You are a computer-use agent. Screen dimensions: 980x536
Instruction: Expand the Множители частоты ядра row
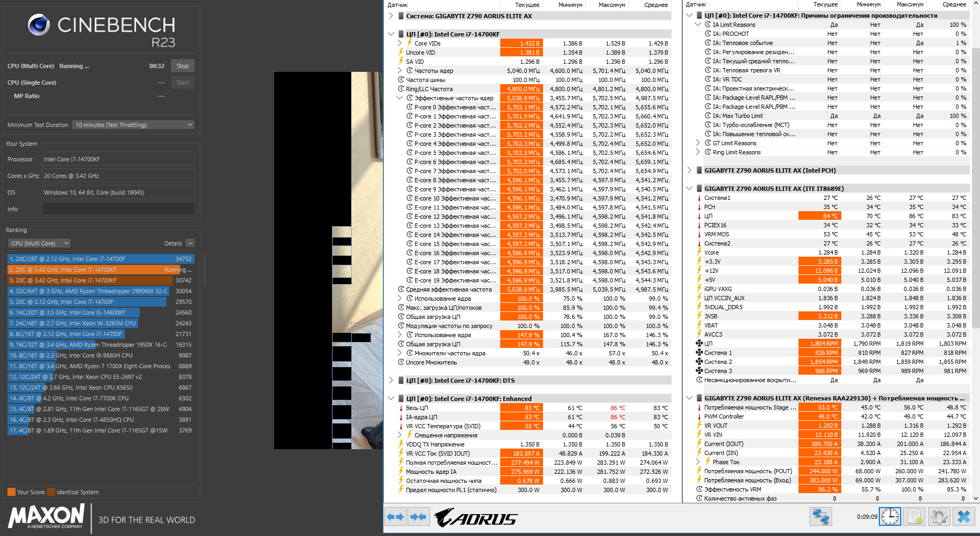[399, 353]
